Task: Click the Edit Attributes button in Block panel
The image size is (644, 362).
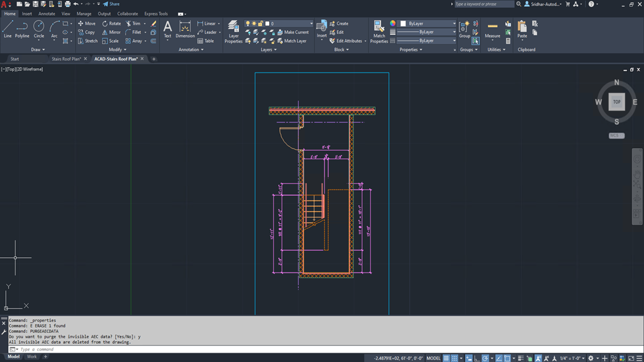Action: tap(349, 41)
